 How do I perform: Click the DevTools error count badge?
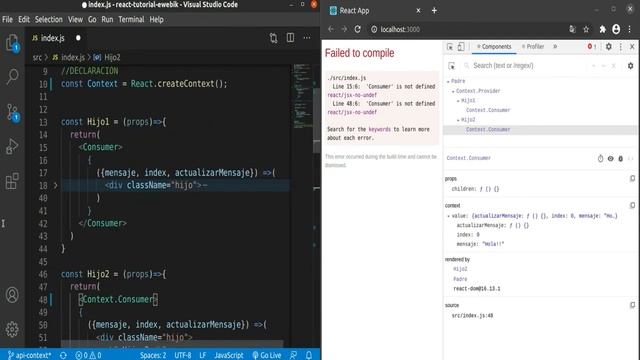coord(591,47)
